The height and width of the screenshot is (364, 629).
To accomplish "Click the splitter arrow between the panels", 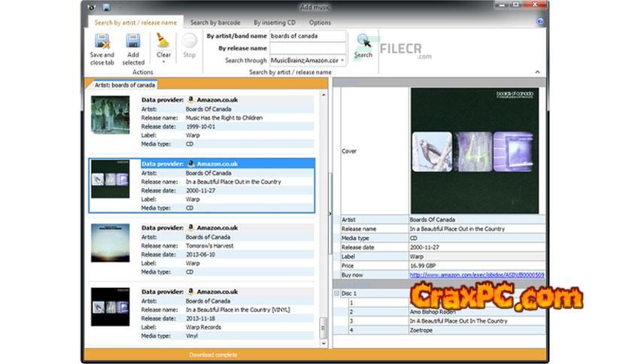I will pyautogui.click(x=330, y=214).
